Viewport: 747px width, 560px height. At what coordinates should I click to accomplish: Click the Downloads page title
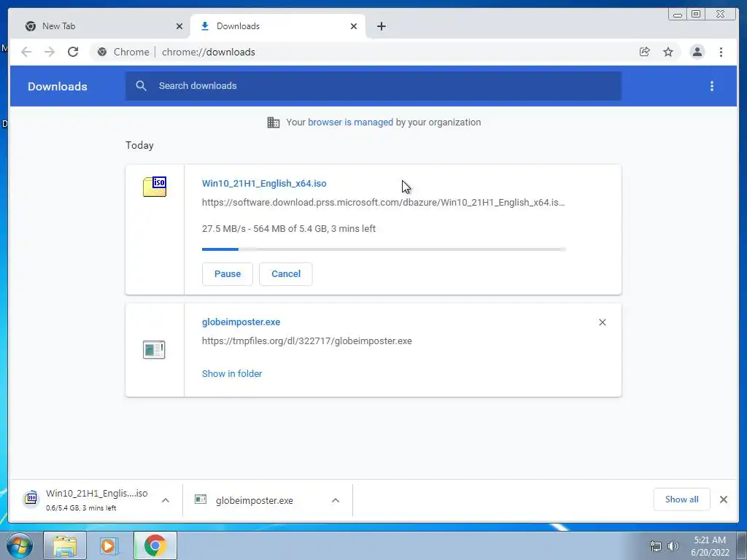pos(58,86)
